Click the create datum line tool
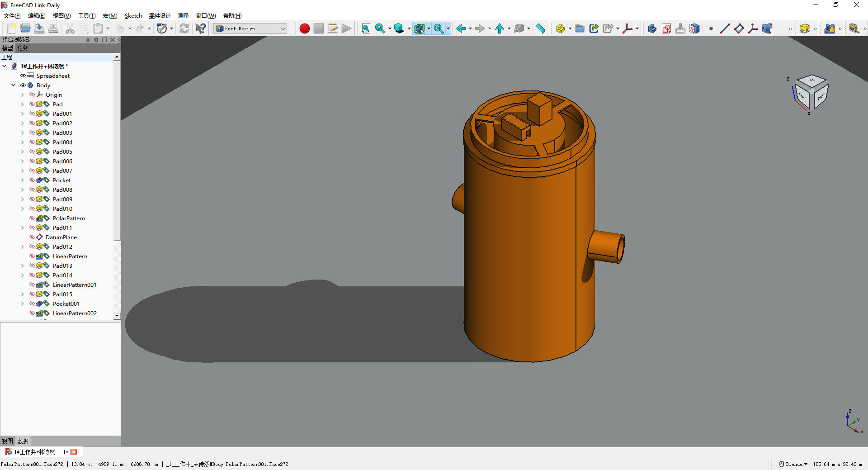The image size is (868, 470). pyautogui.click(x=725, y=28)
